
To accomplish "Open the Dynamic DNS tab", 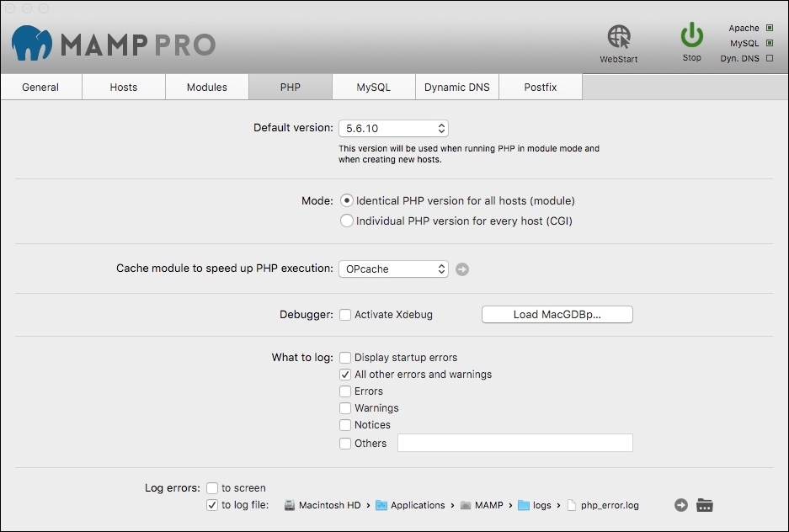I will [457, 87].
